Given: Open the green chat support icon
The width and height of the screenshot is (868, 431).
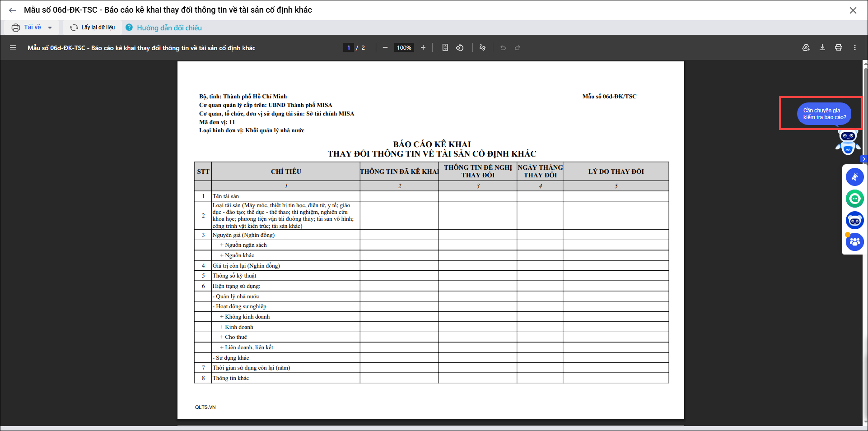Looking at the screenshot, I should click(854, 199).
